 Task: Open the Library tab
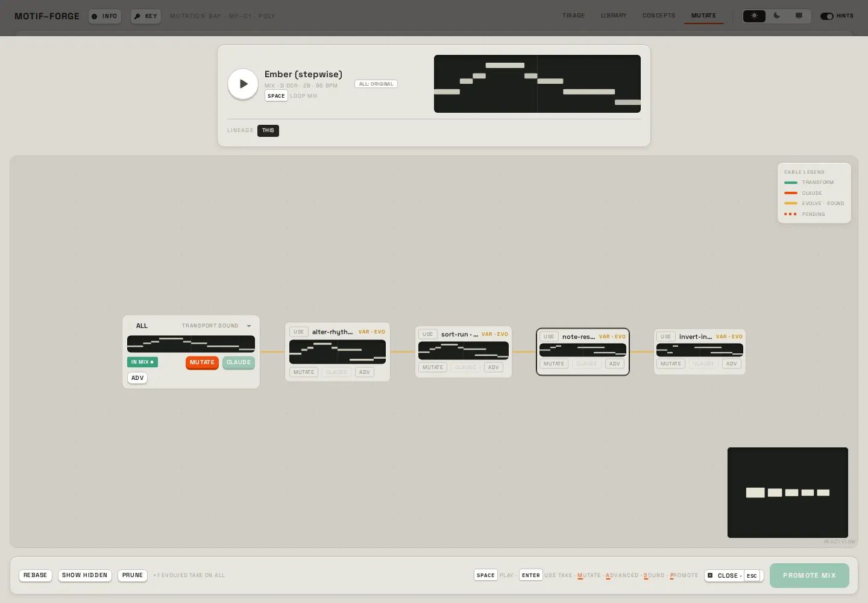[x=614, y=16]
